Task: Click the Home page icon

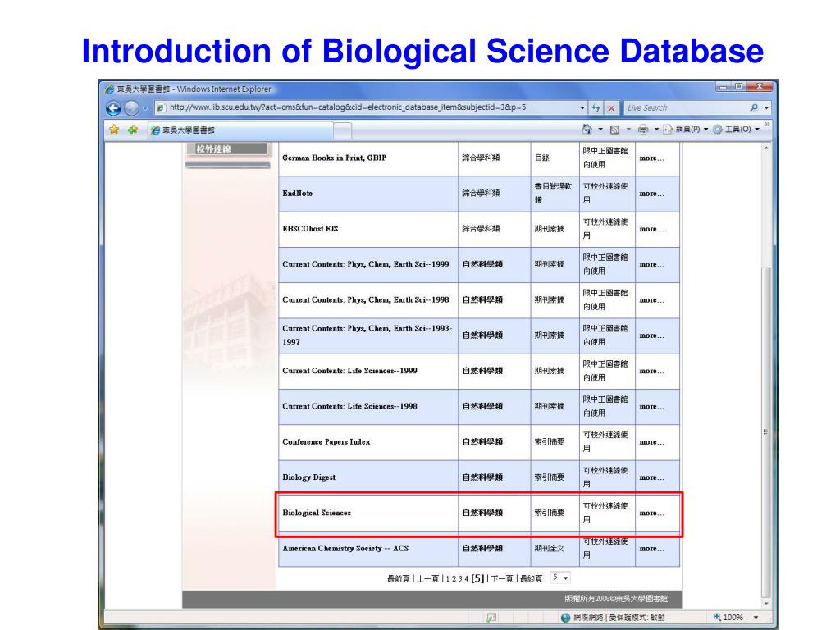Action: (587, 129)
